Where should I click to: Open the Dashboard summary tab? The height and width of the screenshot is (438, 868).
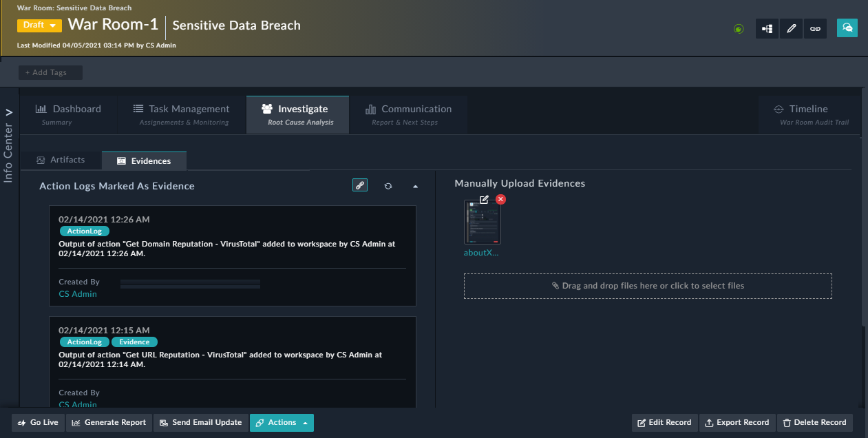coord(69,114)
